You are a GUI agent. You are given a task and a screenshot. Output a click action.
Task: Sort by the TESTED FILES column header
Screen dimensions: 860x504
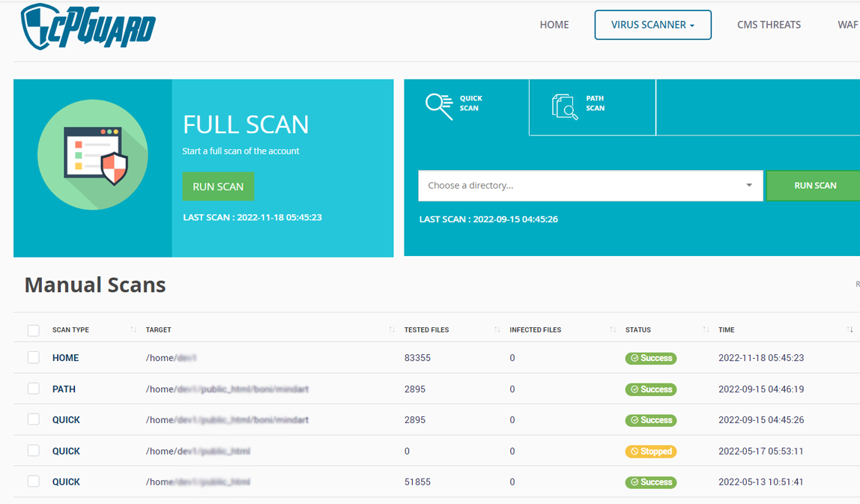[427, 330]
